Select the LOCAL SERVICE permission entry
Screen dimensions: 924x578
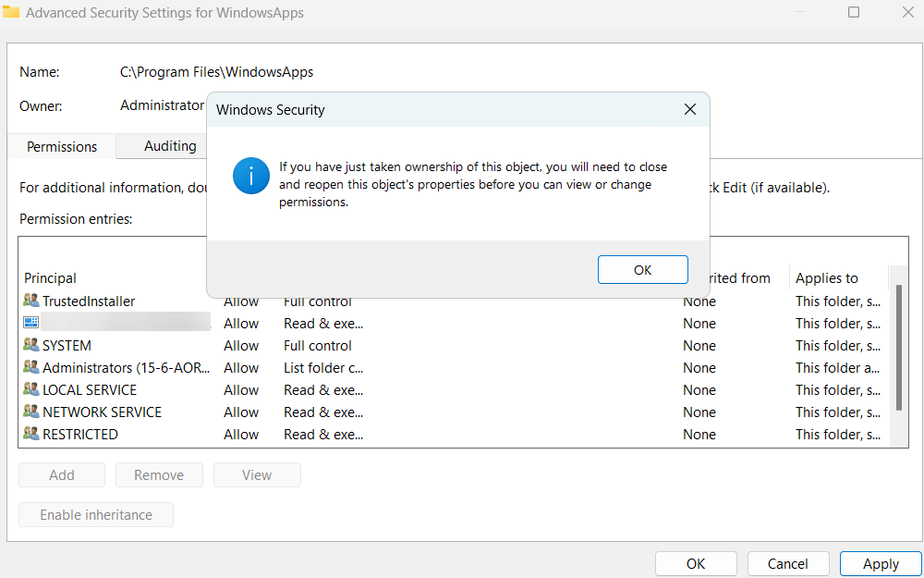pyautogui.click(x=454, y=389)
